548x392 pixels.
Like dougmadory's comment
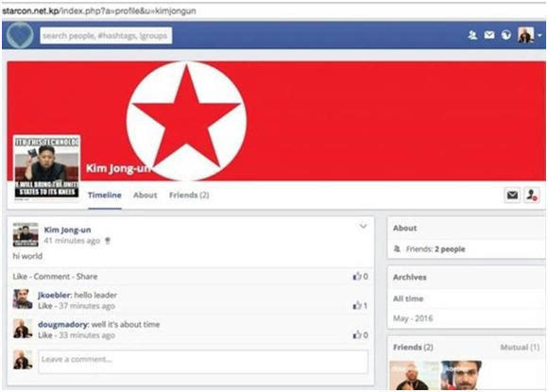point(45,335)
